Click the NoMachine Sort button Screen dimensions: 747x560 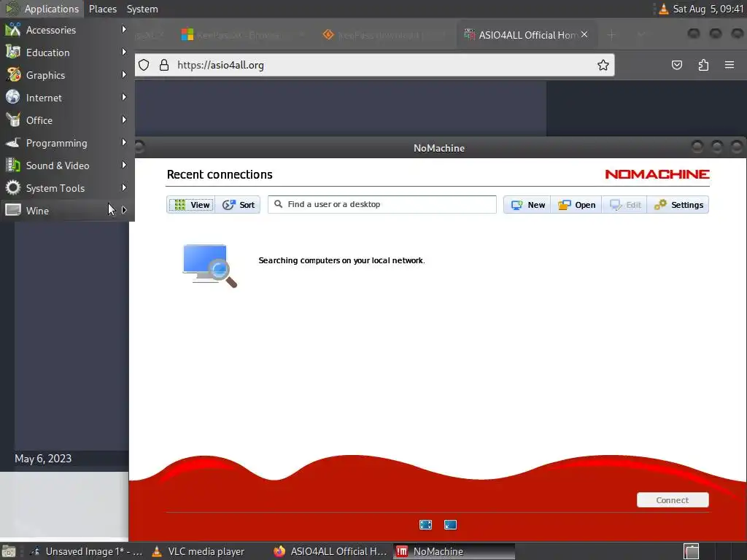(x=238, y=205)
